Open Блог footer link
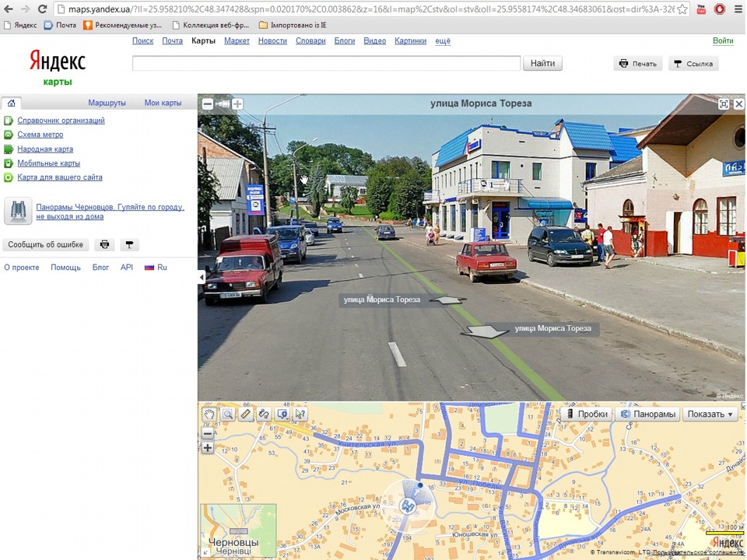 point(100,268)
